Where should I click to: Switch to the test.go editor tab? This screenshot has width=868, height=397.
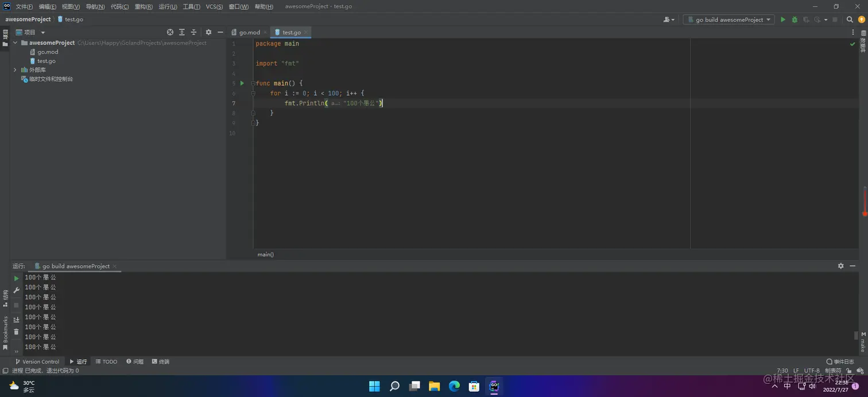291,32
